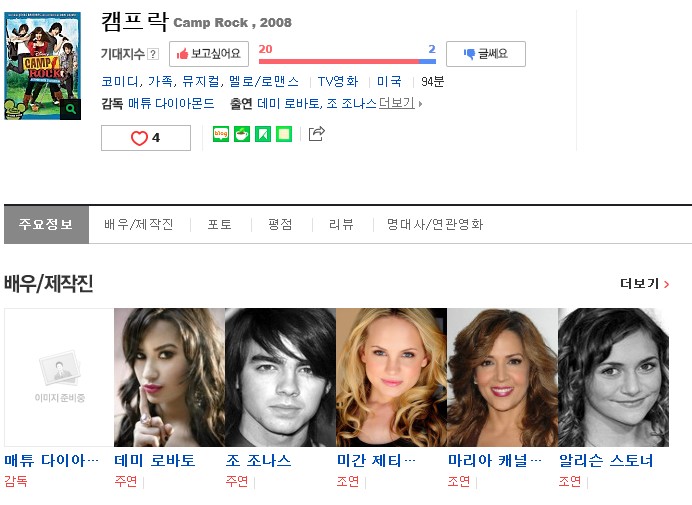Switch to the 평점 tab
The image size is (692, 505).
[x=280, y=224]
